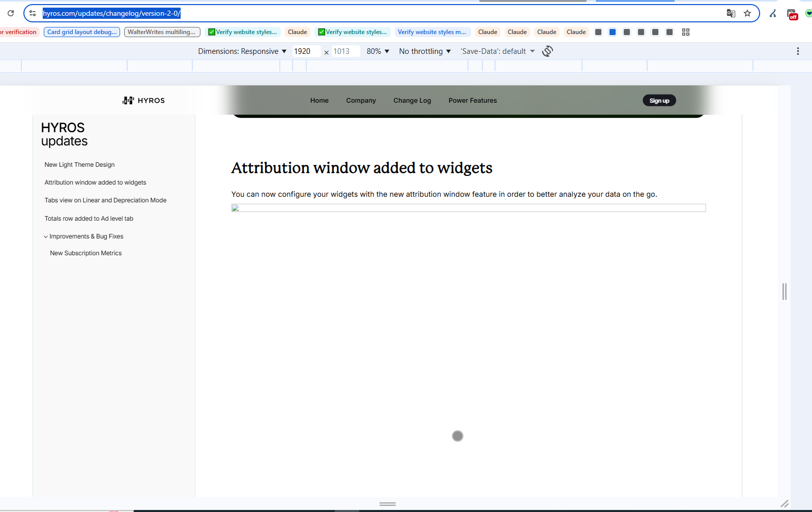Bookmark this page with the star
Screen dimensions: 812x512
click(x=747, y=13)
